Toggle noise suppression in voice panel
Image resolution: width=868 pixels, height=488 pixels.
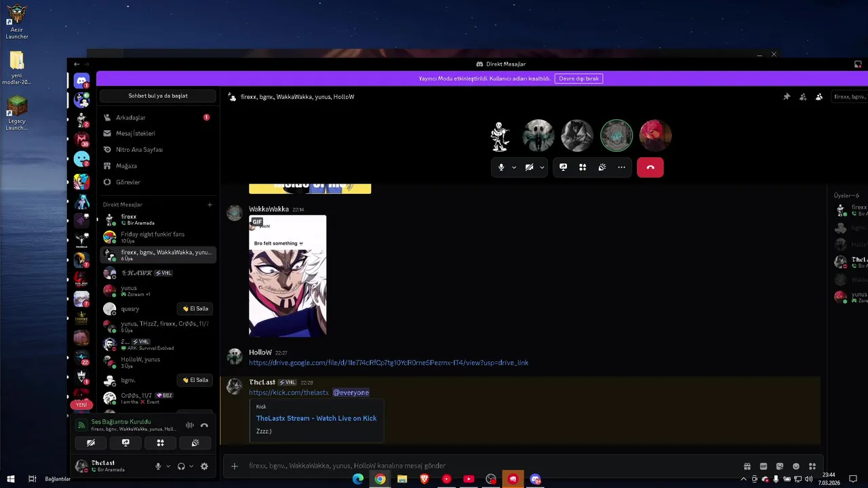pyautogui.click(x=190, y=425)
